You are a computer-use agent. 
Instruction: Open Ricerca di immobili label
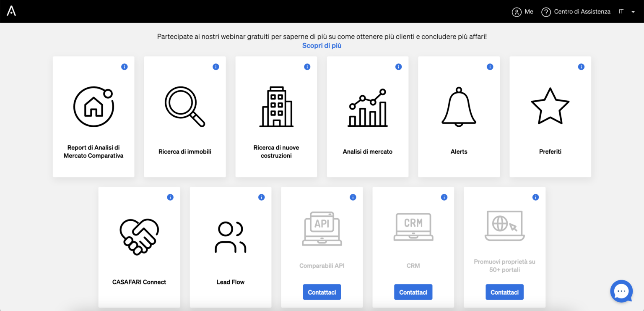point(185,152)
